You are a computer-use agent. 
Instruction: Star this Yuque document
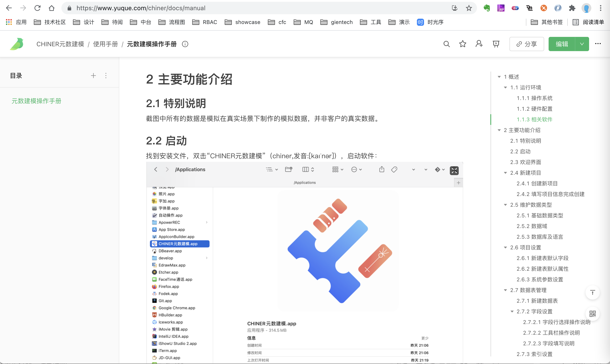pos(463,44)
